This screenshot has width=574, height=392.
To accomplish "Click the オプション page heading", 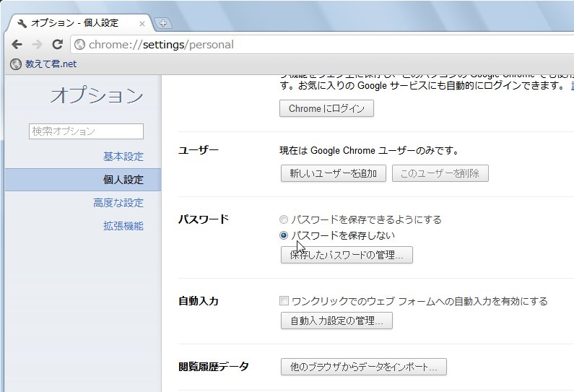I will point(97,95).
